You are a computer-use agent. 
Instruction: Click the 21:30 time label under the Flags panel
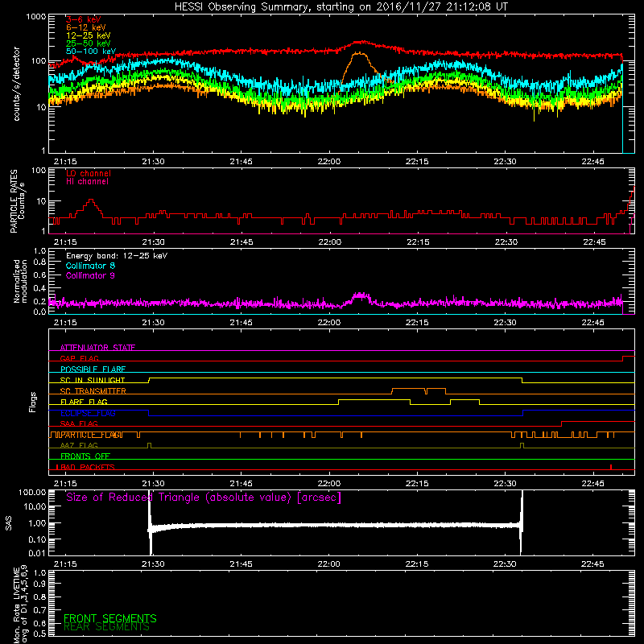pyautogui.click(x=153, y=484)
